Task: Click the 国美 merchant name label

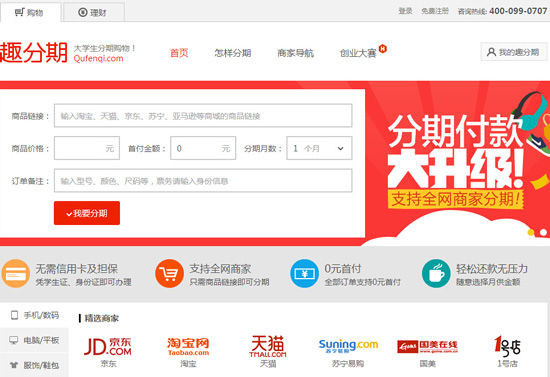Action: tap(428, 364)
